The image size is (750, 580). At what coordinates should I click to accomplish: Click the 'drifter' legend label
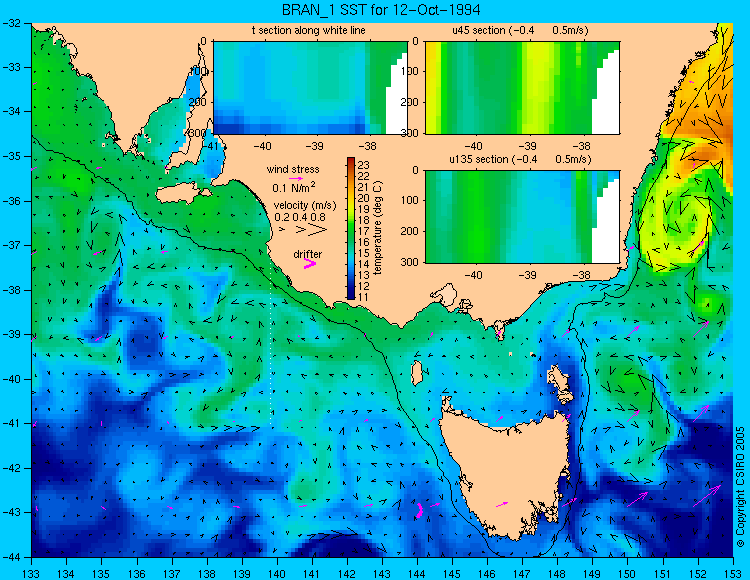(x=308, y=254)
